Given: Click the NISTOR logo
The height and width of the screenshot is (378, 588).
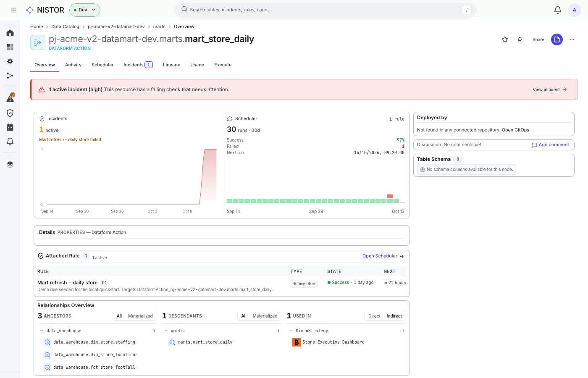Looking at the screenshot, I should click(x=45, y=10).
